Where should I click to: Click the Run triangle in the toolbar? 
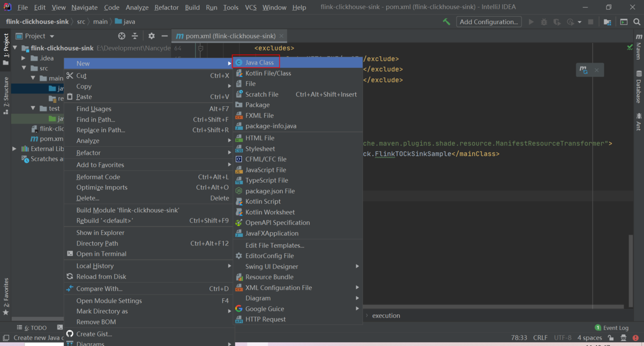point(531,22)
